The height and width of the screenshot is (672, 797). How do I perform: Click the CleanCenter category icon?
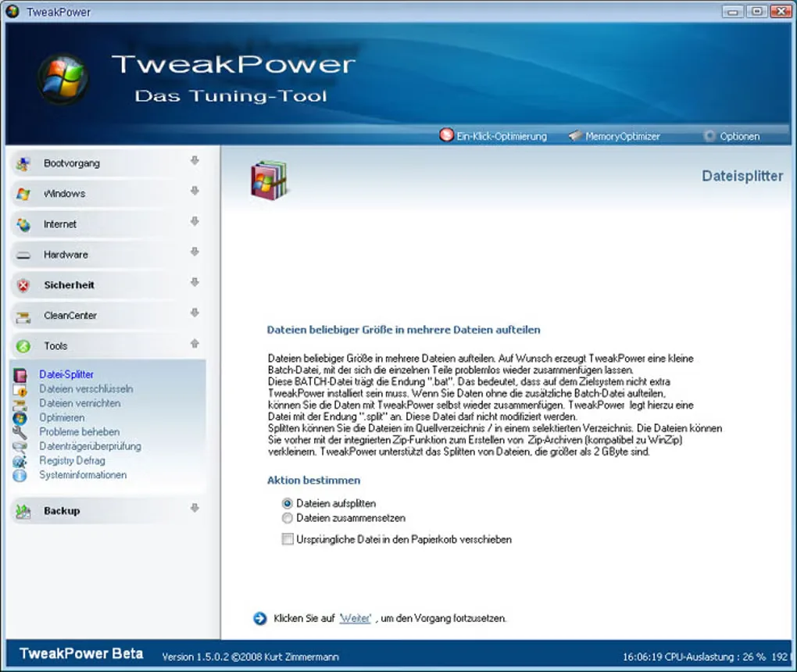(23, 317)
